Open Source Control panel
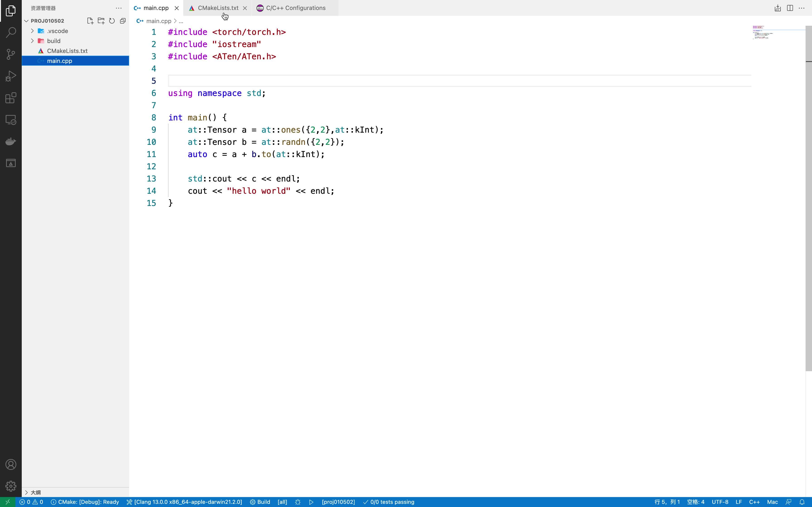Image resolution: width=812 pixels, height=507 pixels. pyautogui.click(x=11, y=54)
